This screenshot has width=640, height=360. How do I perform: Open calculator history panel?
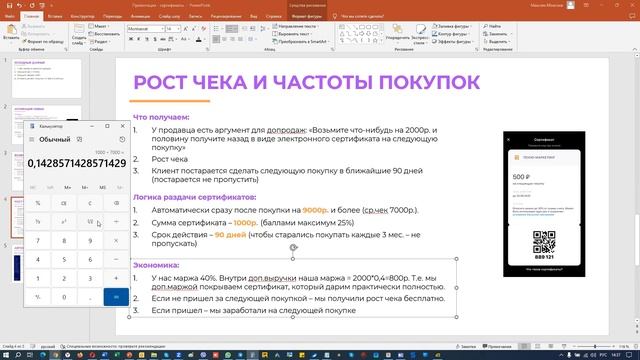click(x=122, y=140)
